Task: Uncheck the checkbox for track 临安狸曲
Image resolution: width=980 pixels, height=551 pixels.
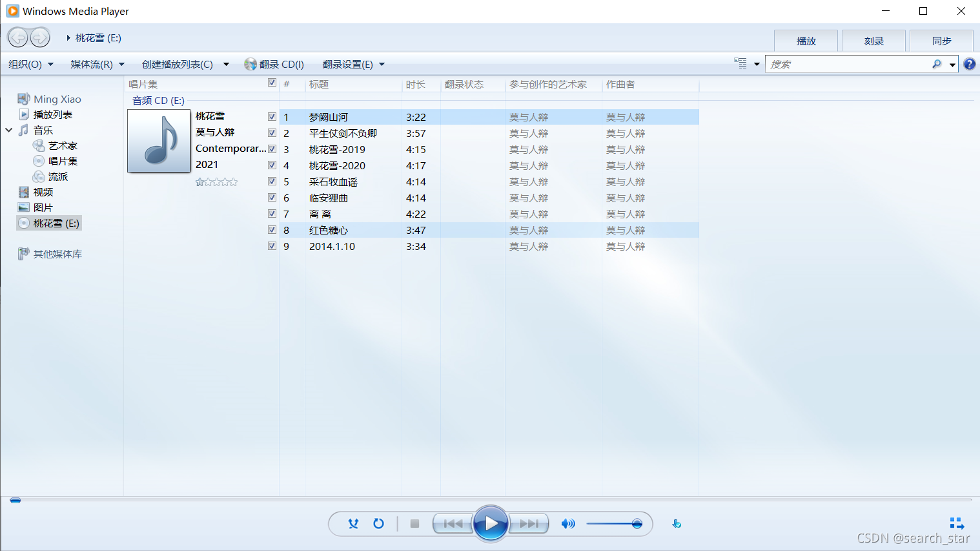Action: [272, 197]
